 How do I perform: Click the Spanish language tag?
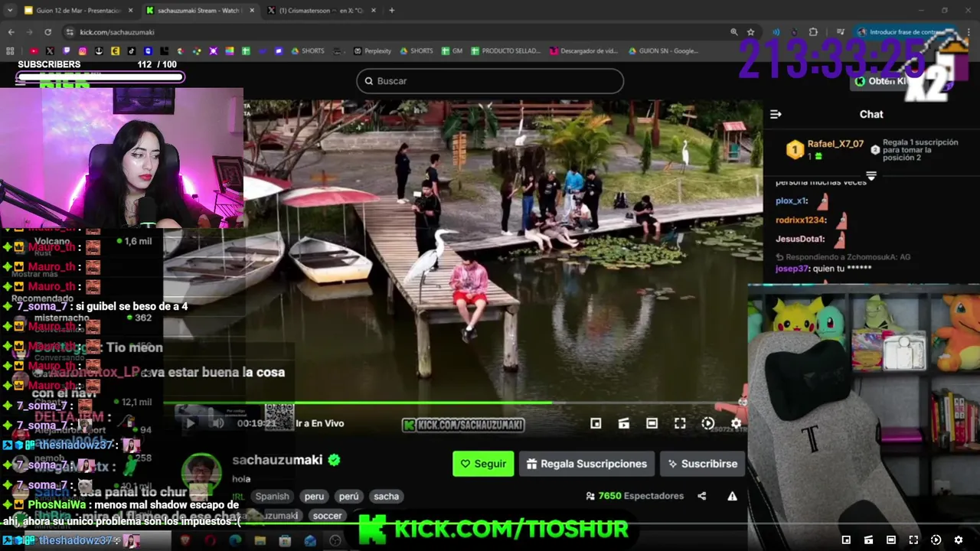[272, 496]
